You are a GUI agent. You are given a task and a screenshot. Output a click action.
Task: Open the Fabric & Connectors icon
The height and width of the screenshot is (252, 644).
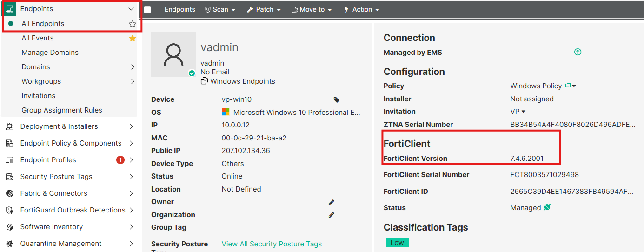(10, 193)
